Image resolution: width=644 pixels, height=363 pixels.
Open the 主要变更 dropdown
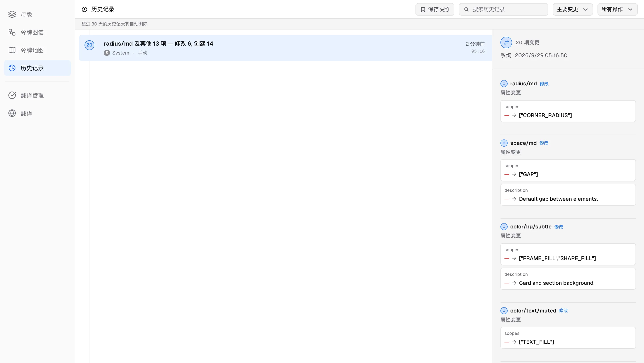coord(572,9)
